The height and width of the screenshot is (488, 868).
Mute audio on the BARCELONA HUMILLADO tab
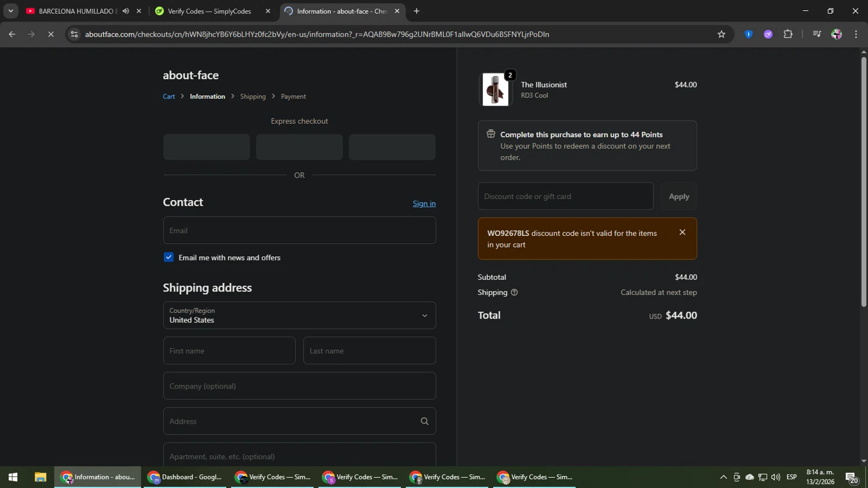tap(126, 11)
